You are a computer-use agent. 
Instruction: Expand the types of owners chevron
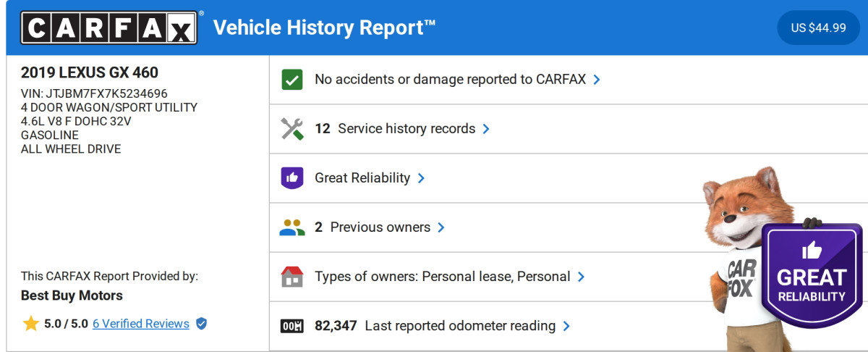point(581,277)
